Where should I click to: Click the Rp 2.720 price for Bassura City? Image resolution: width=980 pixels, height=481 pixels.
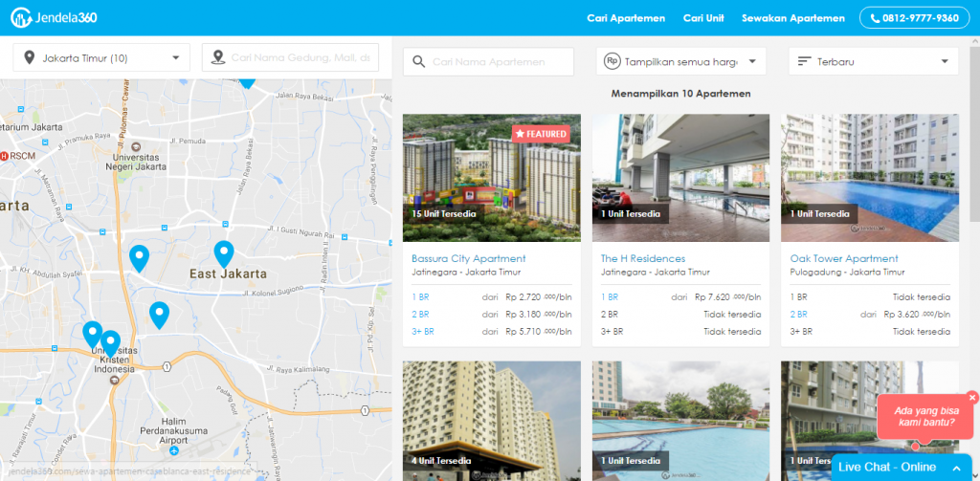point(538,297)
